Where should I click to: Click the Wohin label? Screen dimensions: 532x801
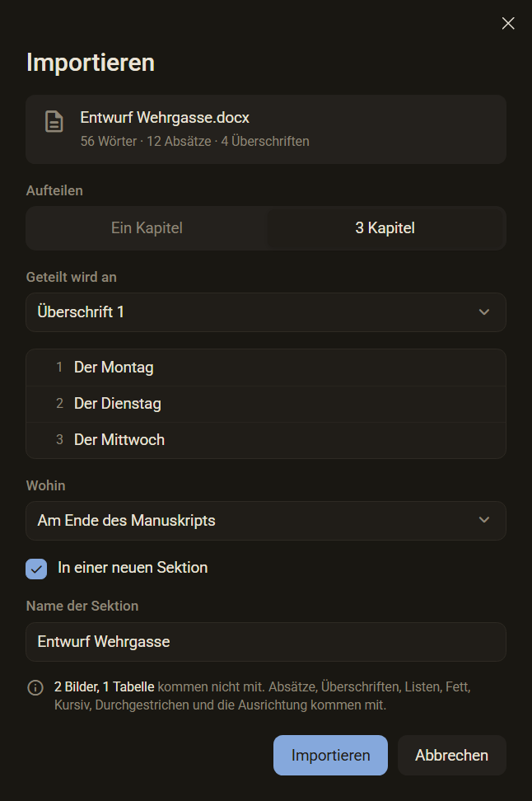tap(46, 485)
